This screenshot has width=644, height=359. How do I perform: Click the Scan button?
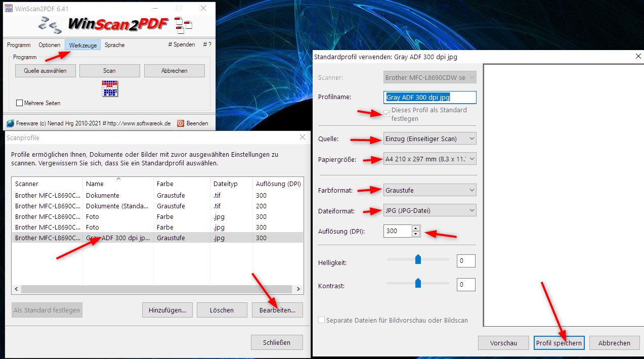click(x=110, y=71)
